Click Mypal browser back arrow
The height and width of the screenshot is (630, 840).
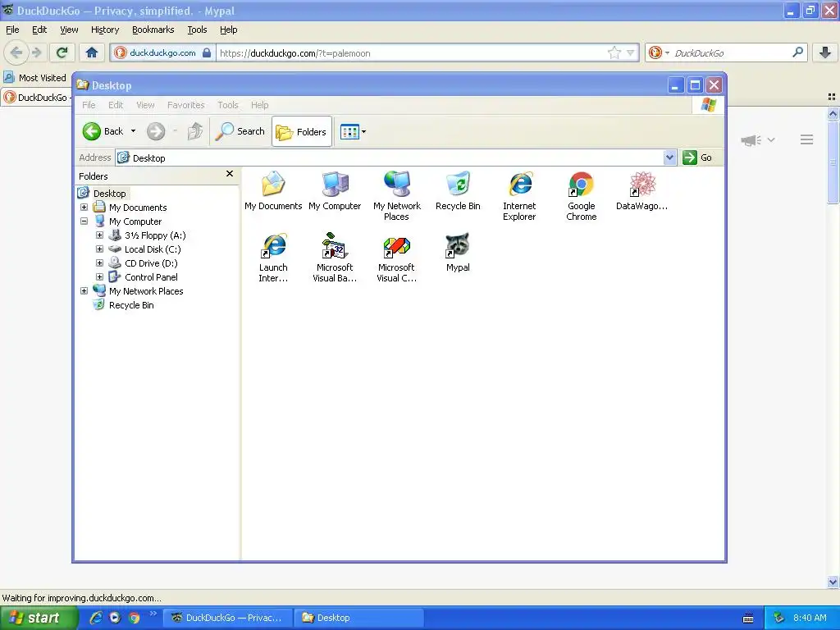[16, 52]
